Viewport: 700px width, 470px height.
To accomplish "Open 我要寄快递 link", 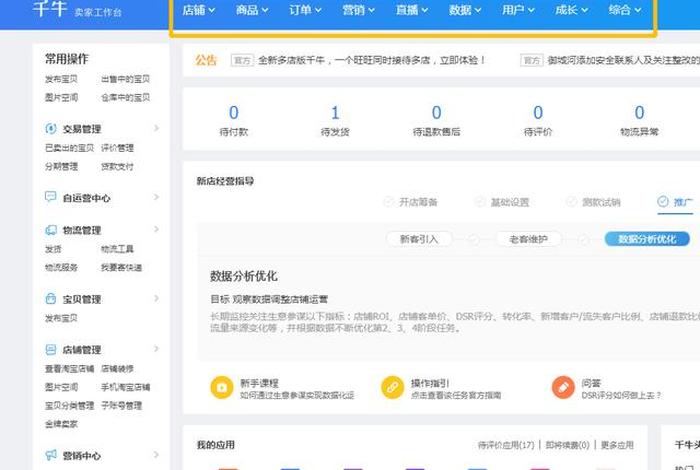I will tap(121, 267).
